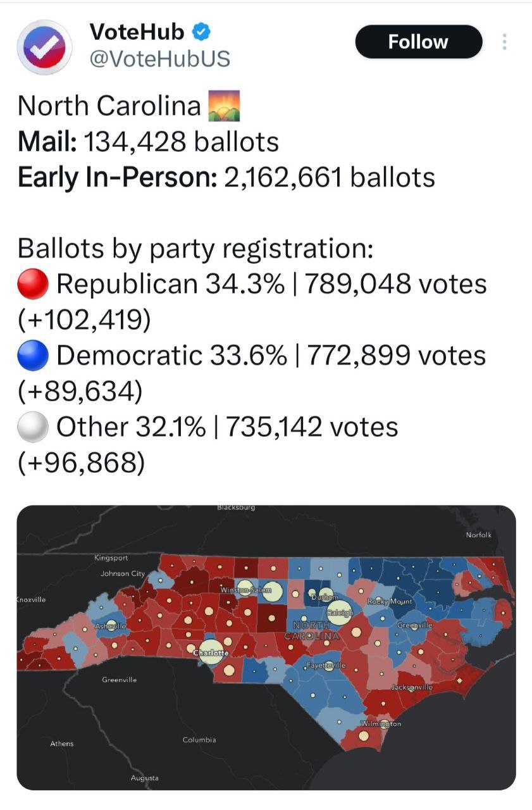Click the Asheville marker on the map
This screenshot has height=810, width=532.
111,625
